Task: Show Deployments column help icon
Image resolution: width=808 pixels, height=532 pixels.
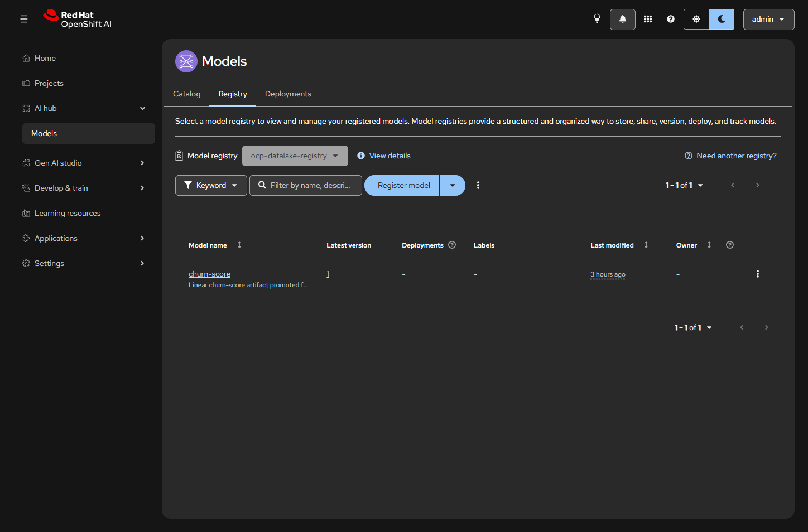Action: pyautogui.click(x=452, y=245)
